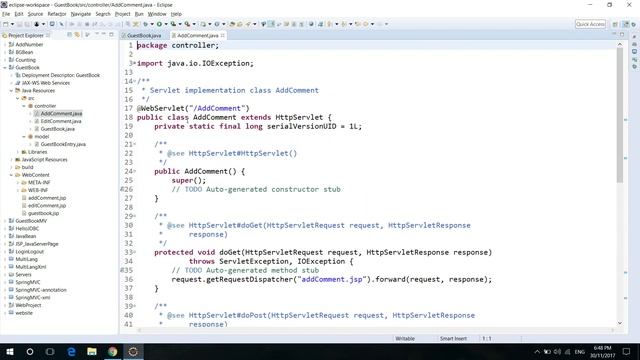640x360 pixels.
Task: Select GuestBookEntry.java in the tree
Action: click(x=63, y=144)
